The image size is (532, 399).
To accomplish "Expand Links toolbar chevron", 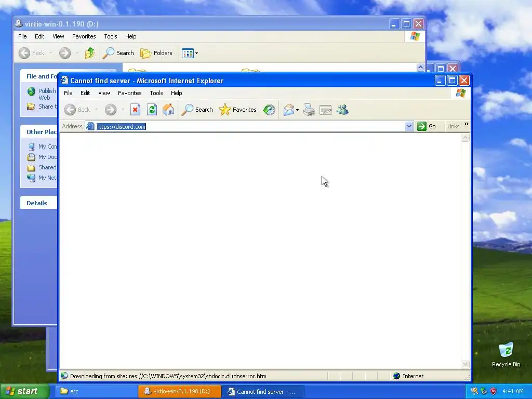I will pyautogui.click(x=466, y=124).
